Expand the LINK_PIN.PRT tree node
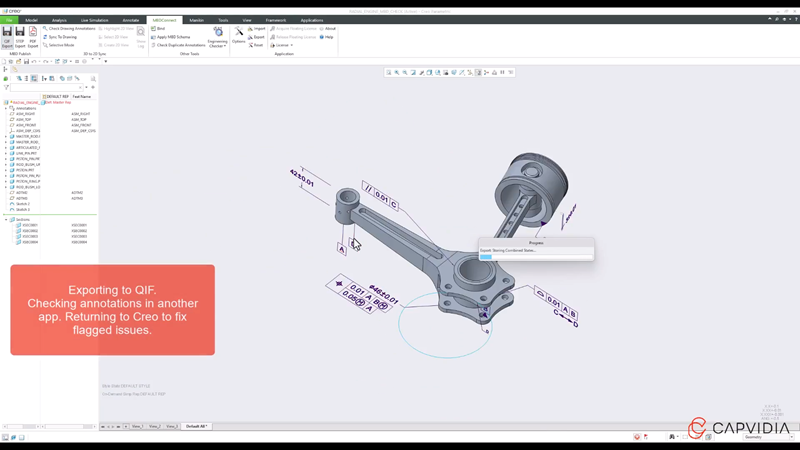The image size is (800, 450). pos(6,153)
